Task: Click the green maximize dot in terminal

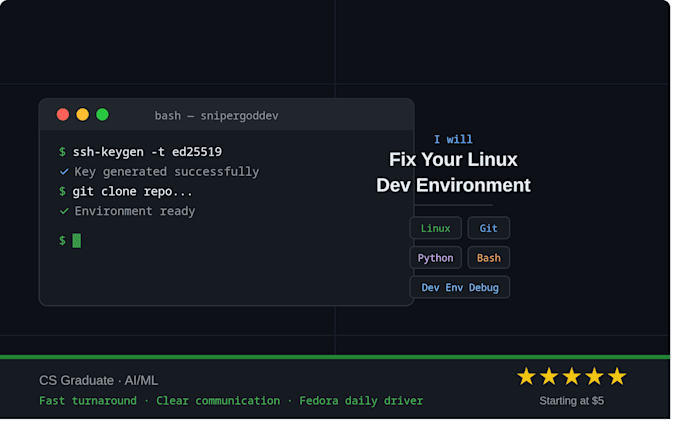Action: (102, 115)
